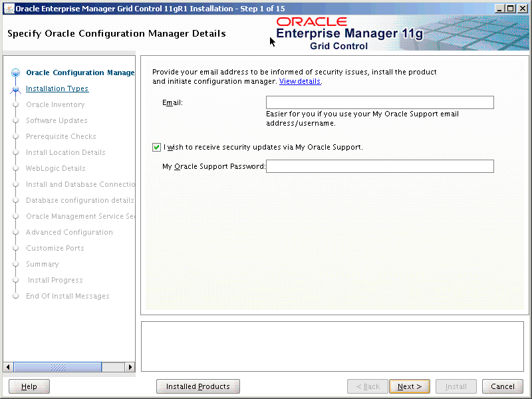Click the Install Location Details step
532x399 pixels.
[66, 152]
